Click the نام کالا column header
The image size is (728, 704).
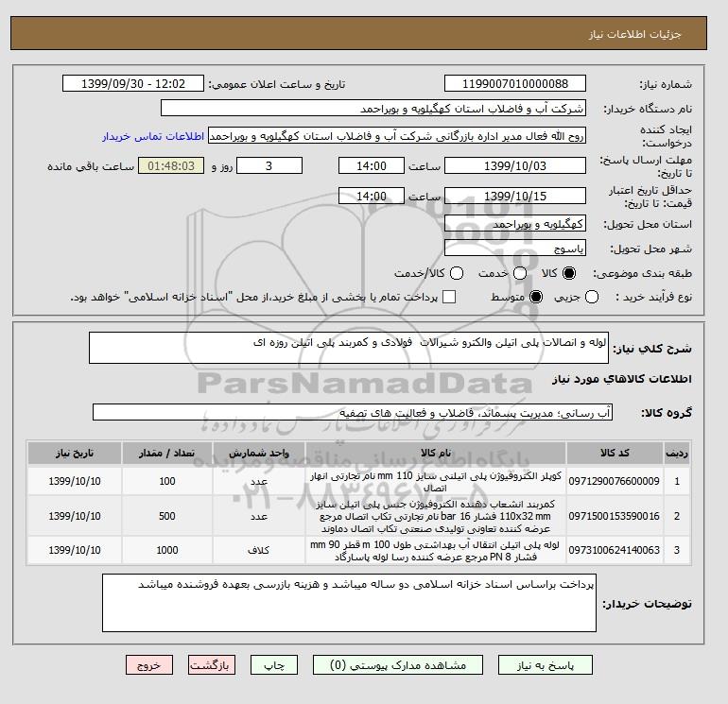pyautogui.click(x=436, y=453)
